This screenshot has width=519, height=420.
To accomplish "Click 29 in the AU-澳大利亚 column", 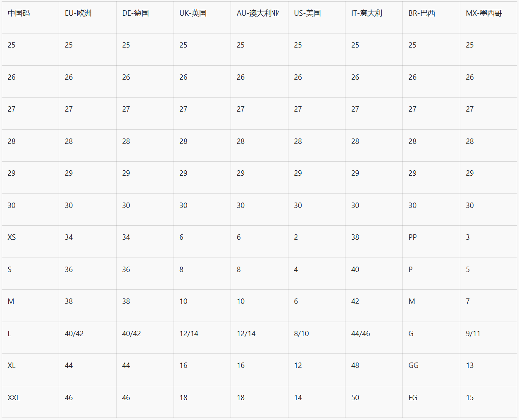I will (241, 173).
